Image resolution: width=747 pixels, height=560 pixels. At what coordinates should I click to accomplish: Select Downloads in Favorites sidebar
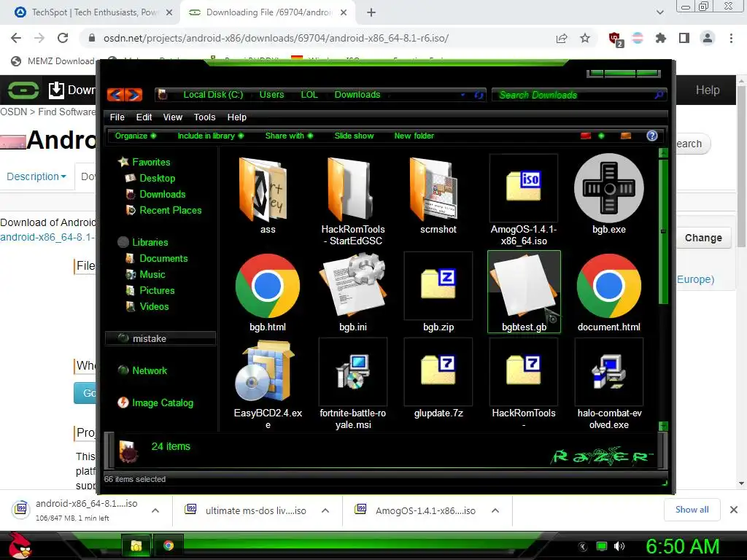click(x=163, y=194)
